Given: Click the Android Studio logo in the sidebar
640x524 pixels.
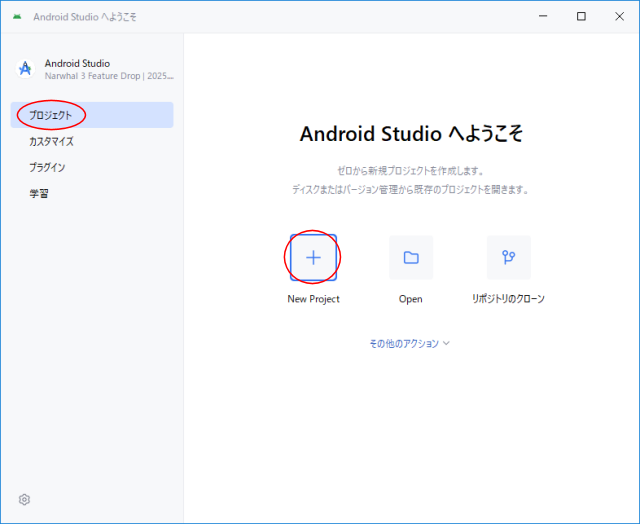Looking at the screenshot, I should pyautogui.click(x=25, y=69).
